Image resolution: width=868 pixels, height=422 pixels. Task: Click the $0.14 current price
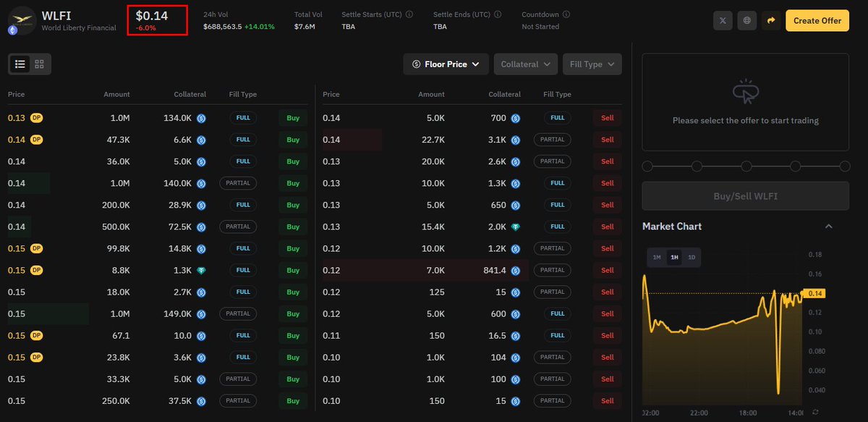(150, 15)
